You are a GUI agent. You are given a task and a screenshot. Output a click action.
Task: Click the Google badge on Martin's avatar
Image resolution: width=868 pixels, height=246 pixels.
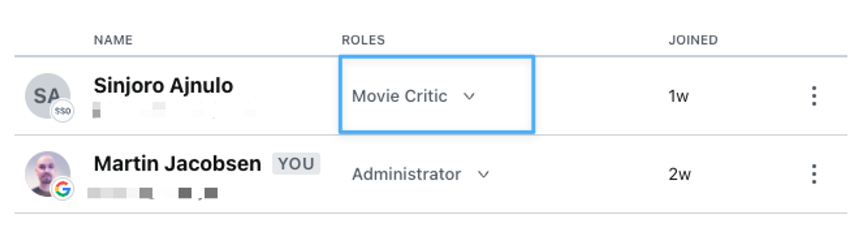point(62,189)
